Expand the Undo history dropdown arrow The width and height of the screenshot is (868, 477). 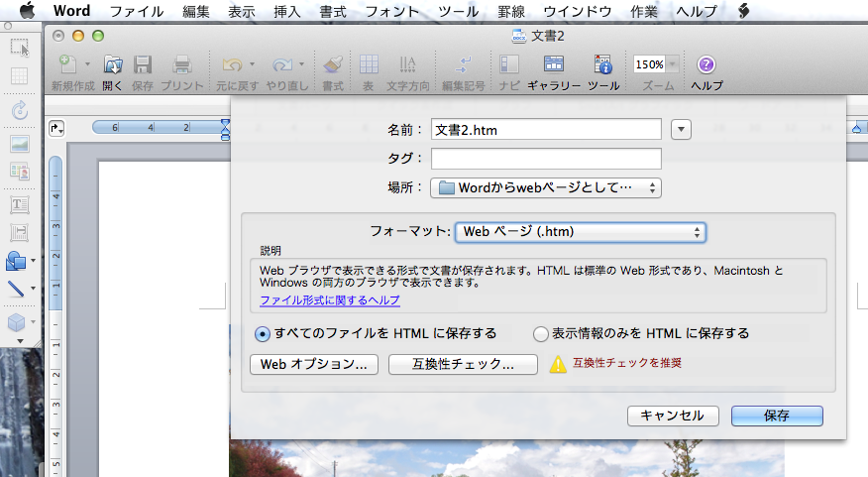[252, 64]
